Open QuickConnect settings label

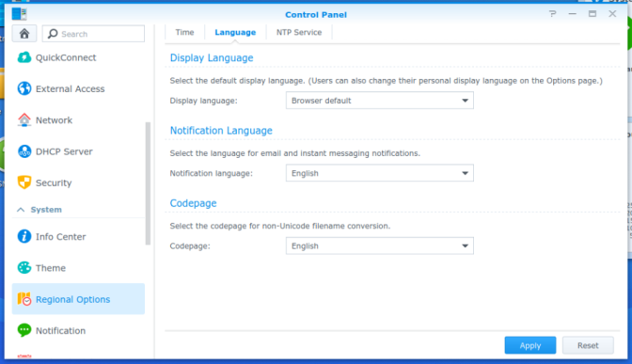(66, 57)
